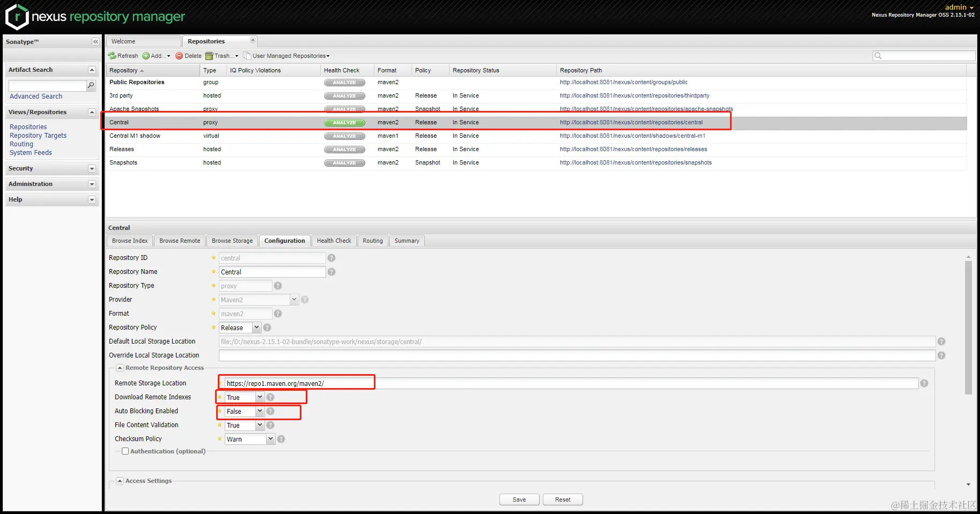Image resolution: width=980 pixels, height=514 pixels.
Task: Open the Advanced Search link
Action: coord(36,96)
